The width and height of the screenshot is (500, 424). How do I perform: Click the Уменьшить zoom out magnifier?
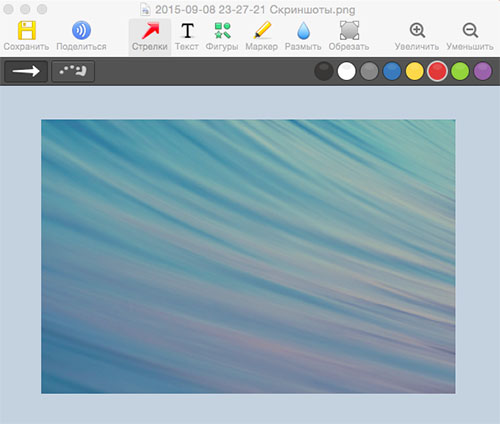tap(470, 30)
